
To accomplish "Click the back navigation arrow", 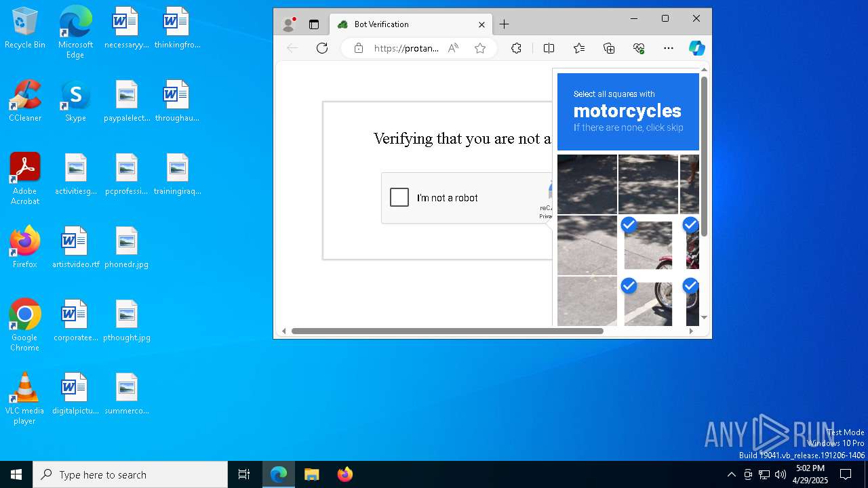I will tap(292, 48).
